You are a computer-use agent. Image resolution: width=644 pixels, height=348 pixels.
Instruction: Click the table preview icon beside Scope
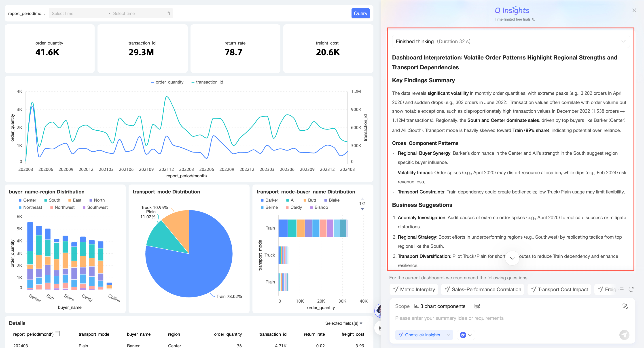coord(477,306)
